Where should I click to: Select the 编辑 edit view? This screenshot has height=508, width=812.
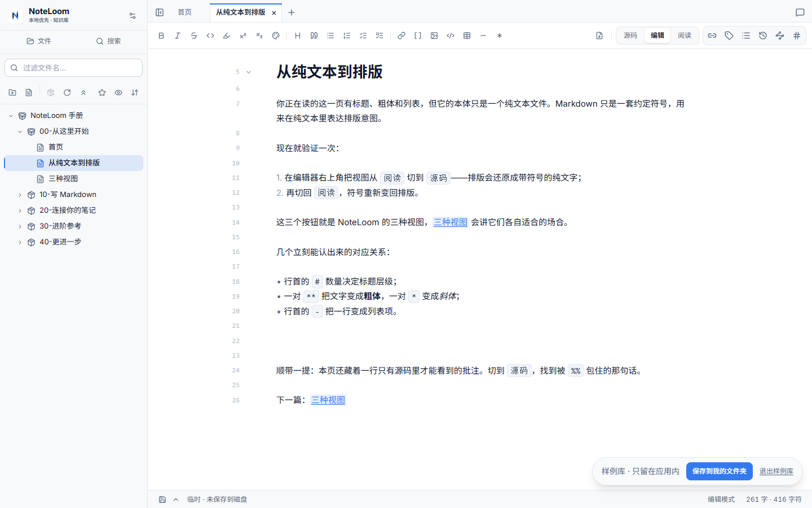click(657, 36)
